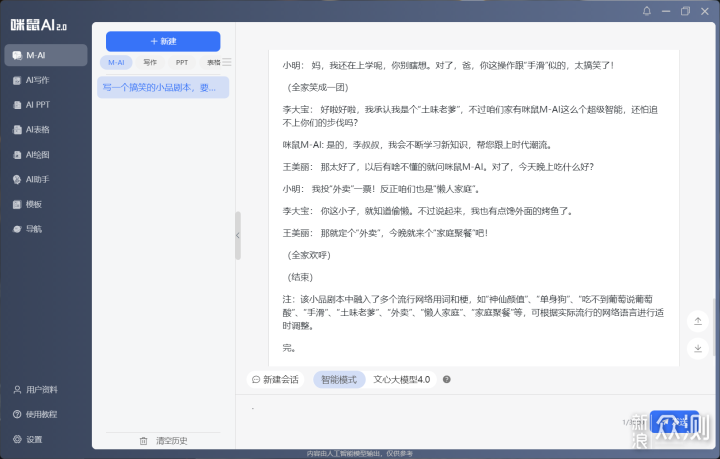This screenshot has height=459, width=720.
Task: Maximize or restore the window
Action: click(x=685, y=11)
